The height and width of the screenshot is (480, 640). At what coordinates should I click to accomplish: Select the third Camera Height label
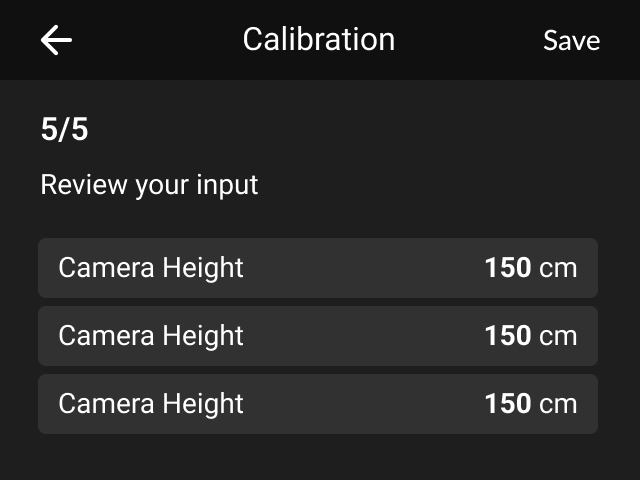151,404
